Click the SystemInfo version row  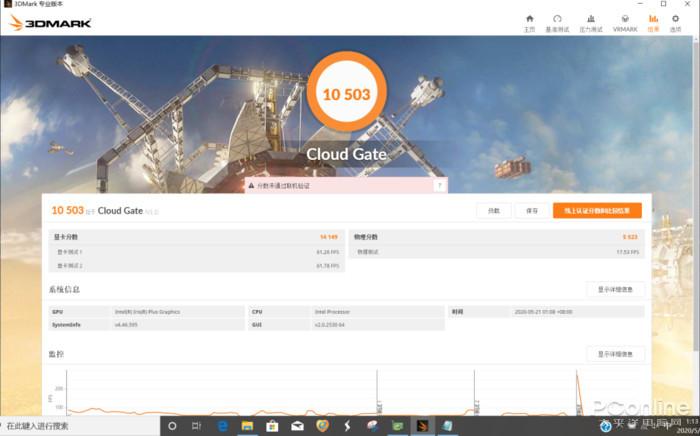pyautogui.click(x=147, y=325)
